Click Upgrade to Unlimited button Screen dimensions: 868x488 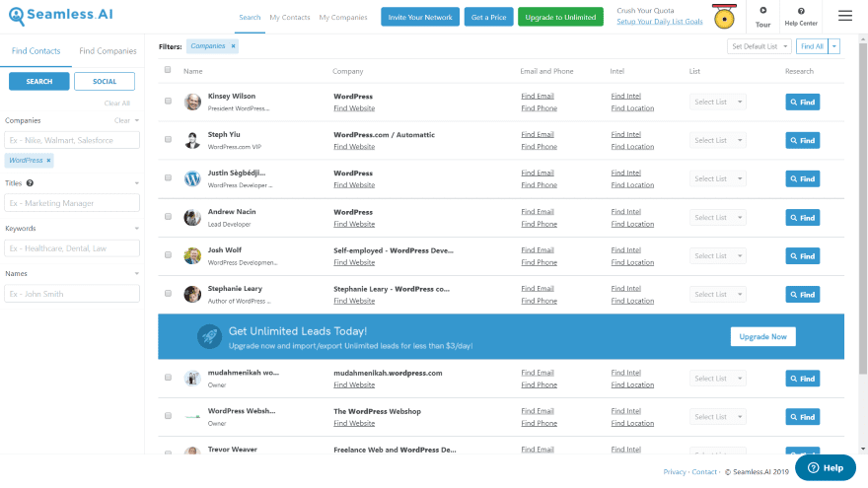pyautogui.click(x=560, y=17)
